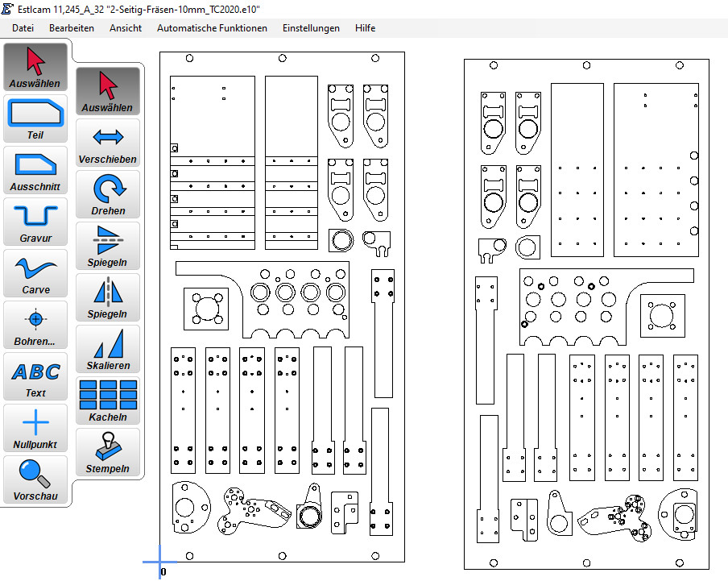This screenshot has height=581, width=728.
Task: Select the Auswählen tool in the left toolbar
Action: point(35,68)
